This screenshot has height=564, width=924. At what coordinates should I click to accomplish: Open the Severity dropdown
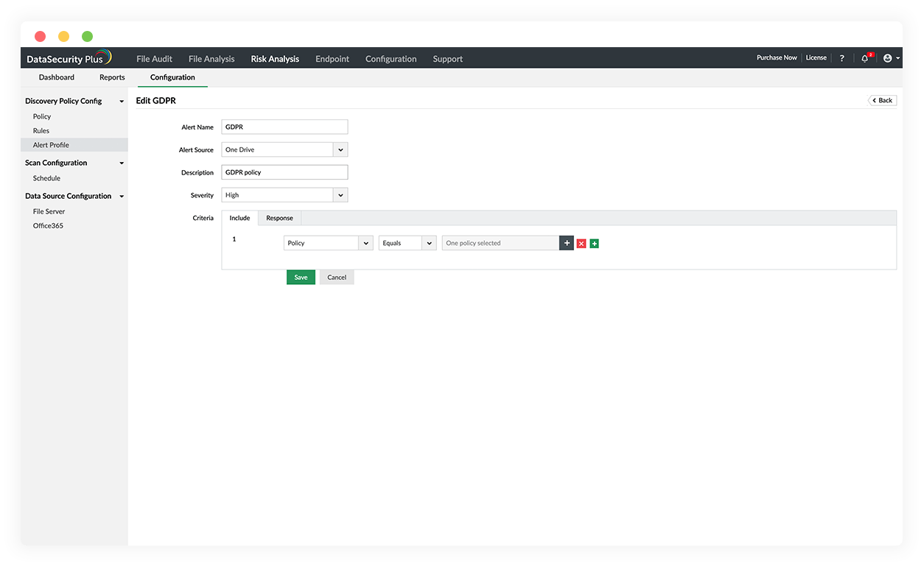[x=284, y=195]
